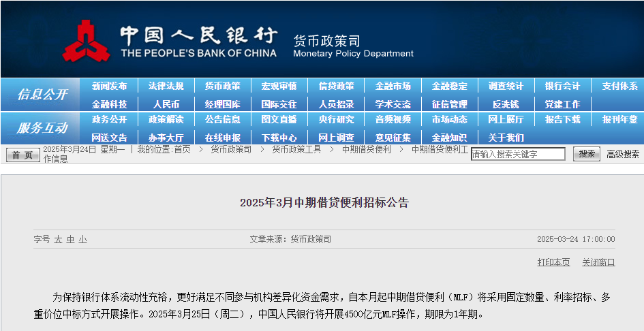Go to 新闻发布 section
This screenshot has width=644, height=331.
109,86
